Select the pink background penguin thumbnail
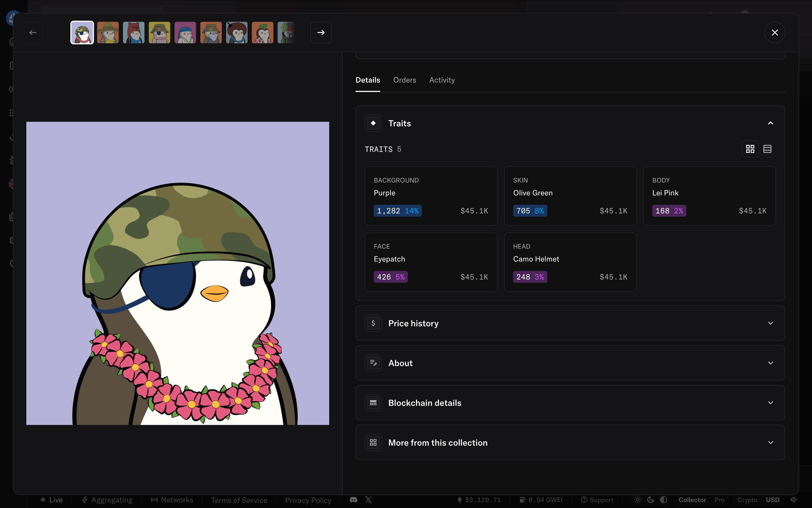 coord(185,33)
